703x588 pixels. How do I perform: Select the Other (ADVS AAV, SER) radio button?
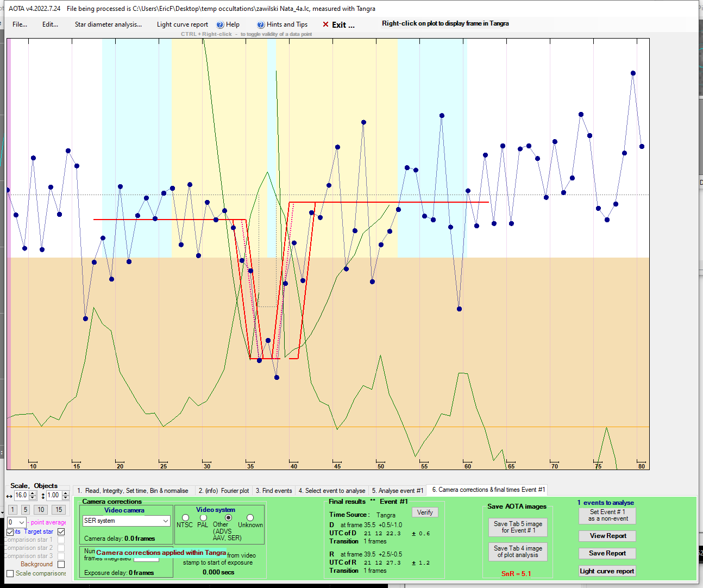pyautogui.click(x=228, y=518)
